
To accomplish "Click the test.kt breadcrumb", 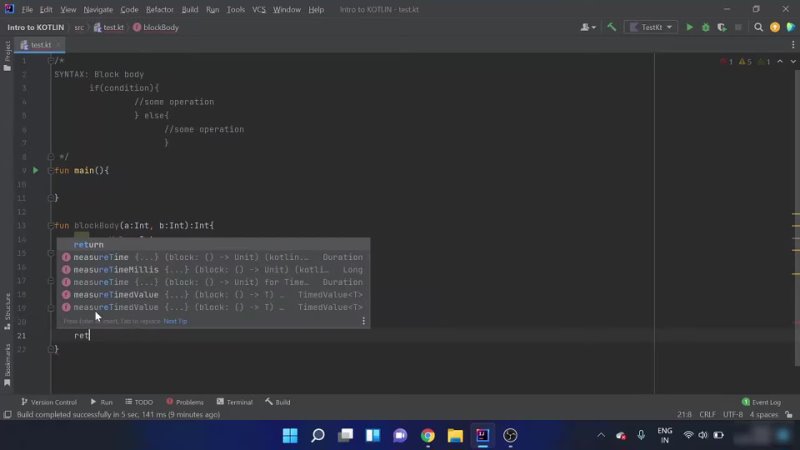I will point(109,28).
